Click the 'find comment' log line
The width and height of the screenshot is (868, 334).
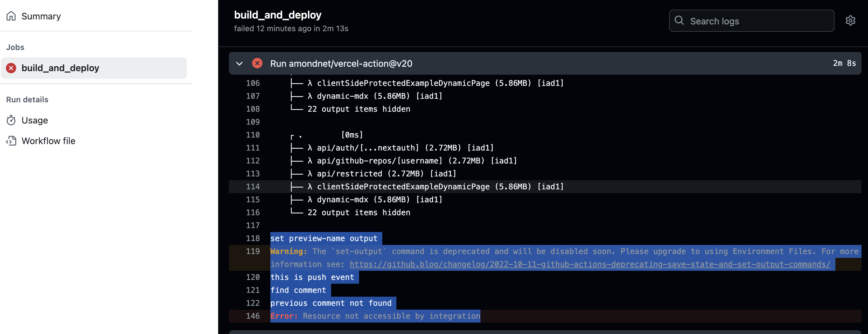298,290
